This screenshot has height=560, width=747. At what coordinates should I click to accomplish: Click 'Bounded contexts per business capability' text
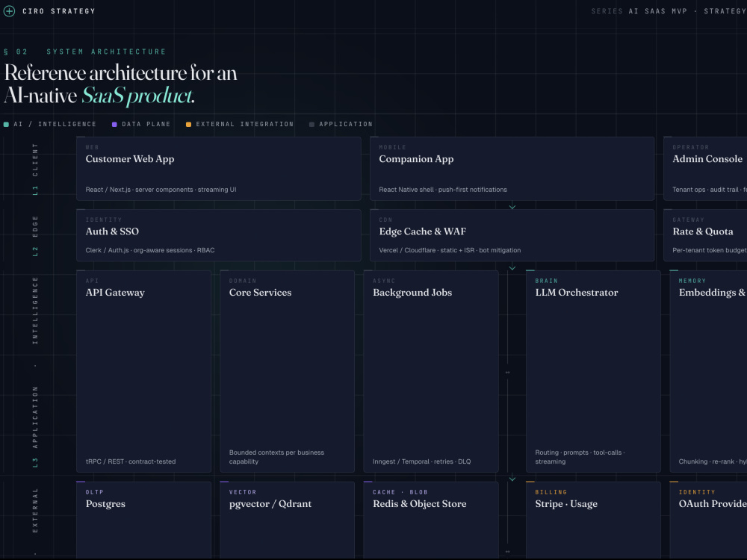coord(276,457)
